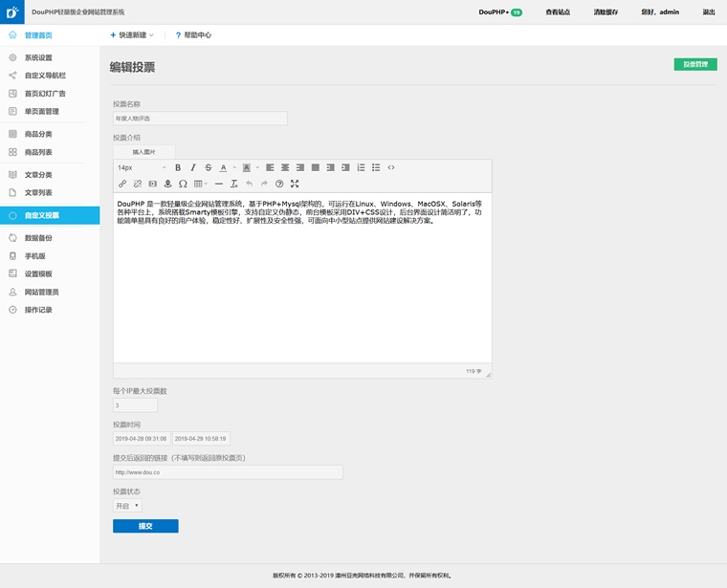Viewport: 727px width, 588px height.
Task: Open 数据备份 in the sidebar
Action: coord(38,237)
